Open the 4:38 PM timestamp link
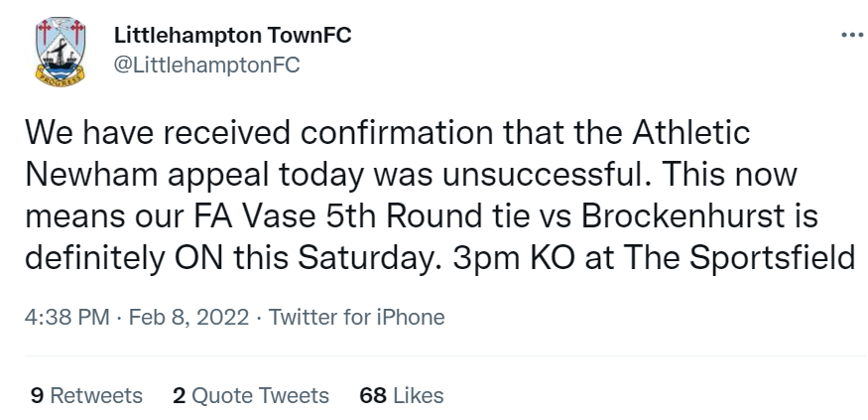This screenshot has width=868, height=420. click(67, 318)
